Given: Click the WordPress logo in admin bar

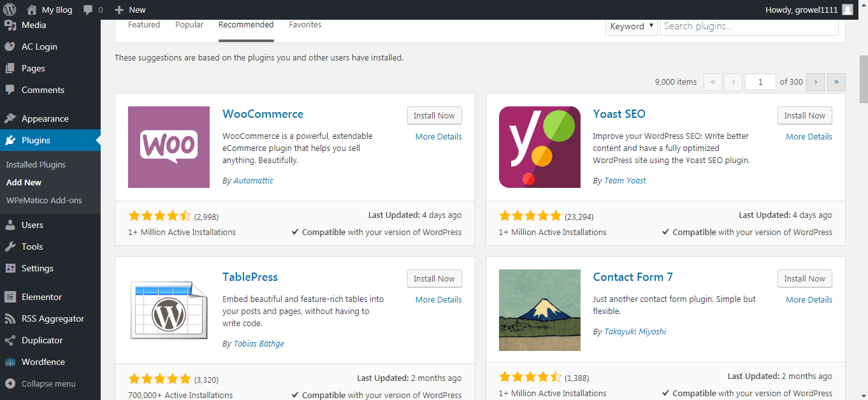Looking at the screenshot, I should [10, 10].
